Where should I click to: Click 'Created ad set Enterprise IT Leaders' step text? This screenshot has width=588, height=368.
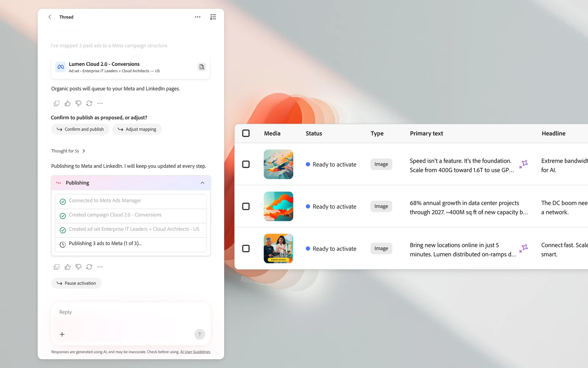(x=134, y=229)
